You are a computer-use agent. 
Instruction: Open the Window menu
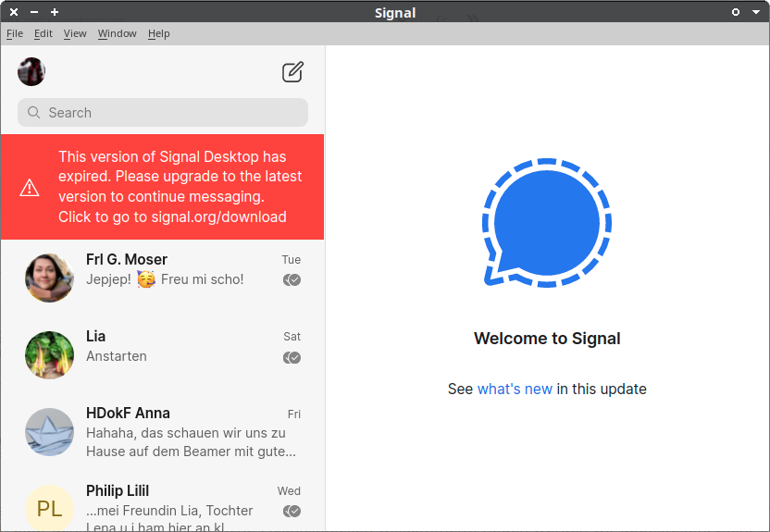117,33
